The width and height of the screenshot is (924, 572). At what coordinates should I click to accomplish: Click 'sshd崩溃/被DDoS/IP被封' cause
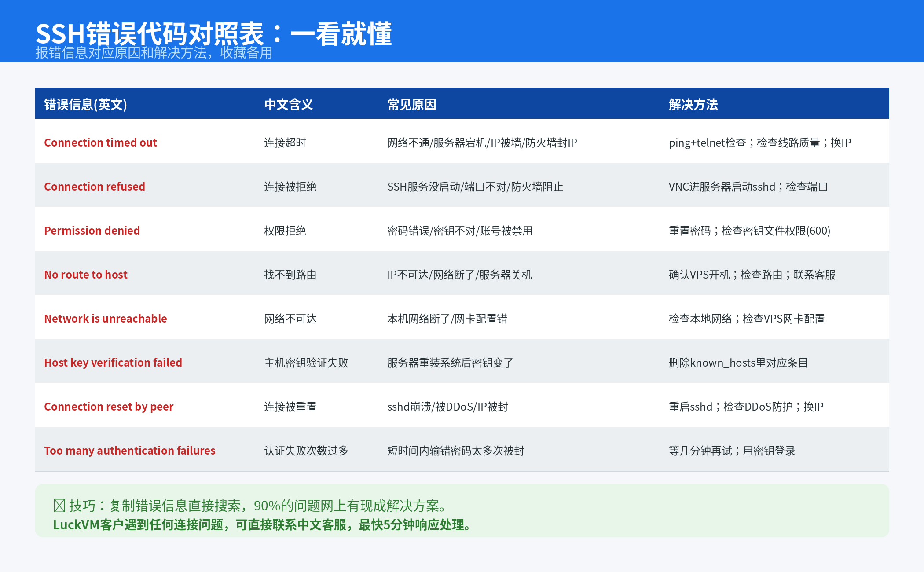[447, 407]
